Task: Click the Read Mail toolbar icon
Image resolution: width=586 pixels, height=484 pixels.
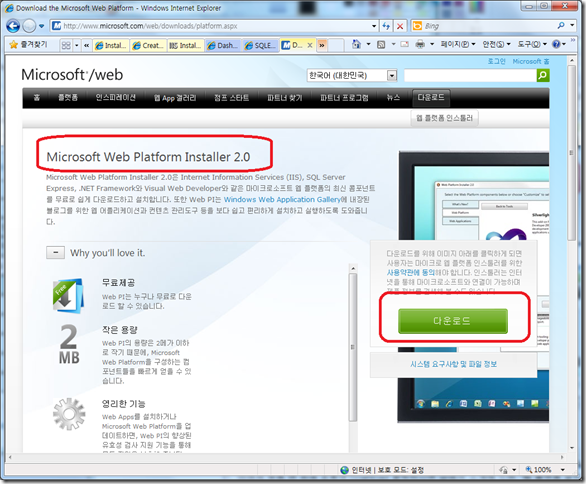Action: pos(405,44)
